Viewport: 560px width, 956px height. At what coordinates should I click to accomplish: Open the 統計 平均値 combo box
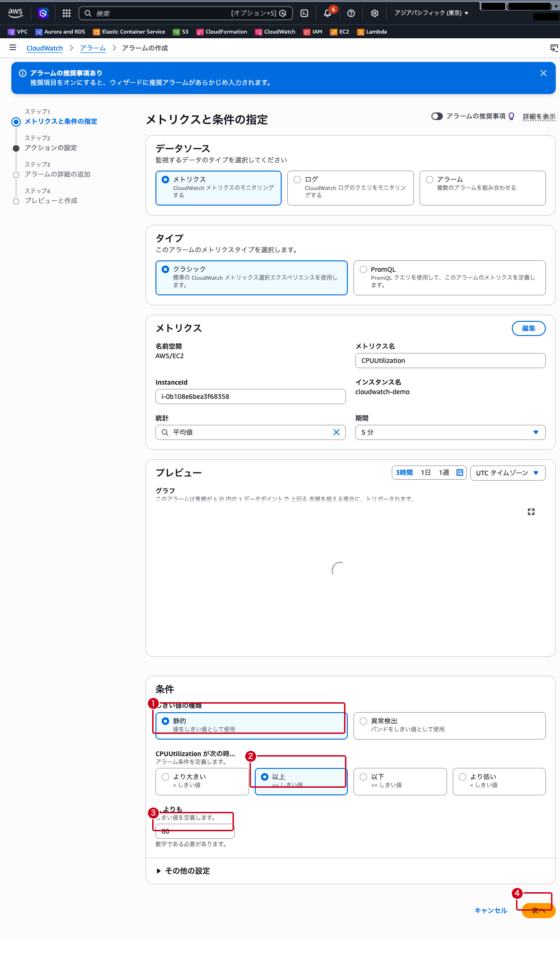pos(250,432)
